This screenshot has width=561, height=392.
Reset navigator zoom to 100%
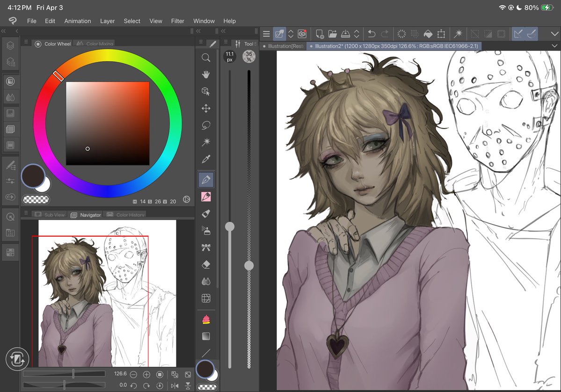tap(160, 375)
